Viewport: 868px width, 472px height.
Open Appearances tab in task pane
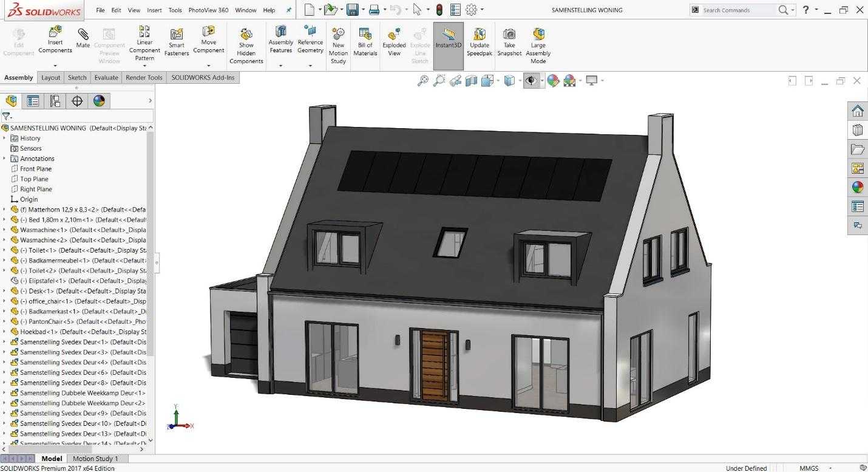point(858,188)
